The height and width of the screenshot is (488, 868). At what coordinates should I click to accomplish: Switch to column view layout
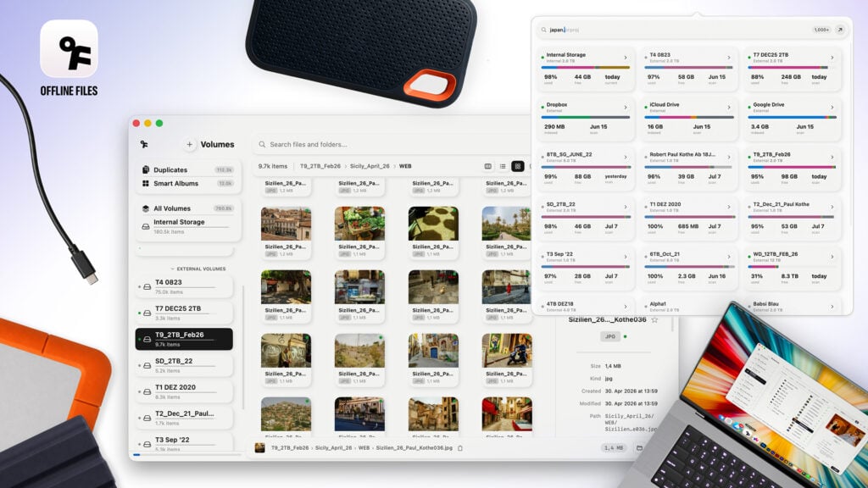(487, 166)
